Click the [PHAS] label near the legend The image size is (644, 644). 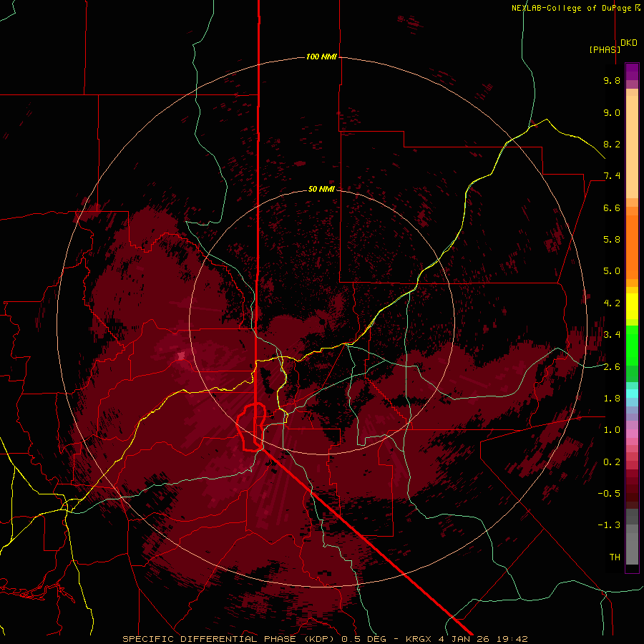tap(605, 49)
